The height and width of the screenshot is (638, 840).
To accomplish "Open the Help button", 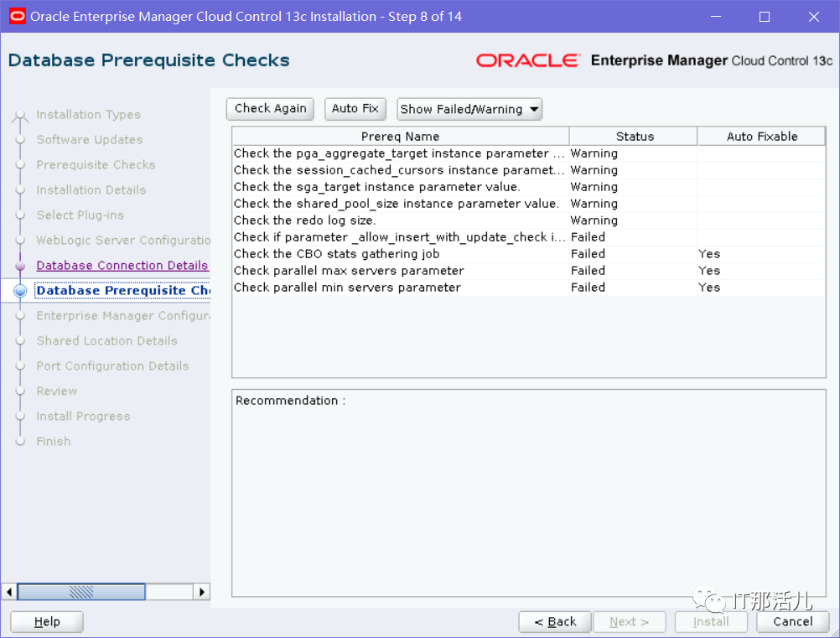I will [47, 622].
